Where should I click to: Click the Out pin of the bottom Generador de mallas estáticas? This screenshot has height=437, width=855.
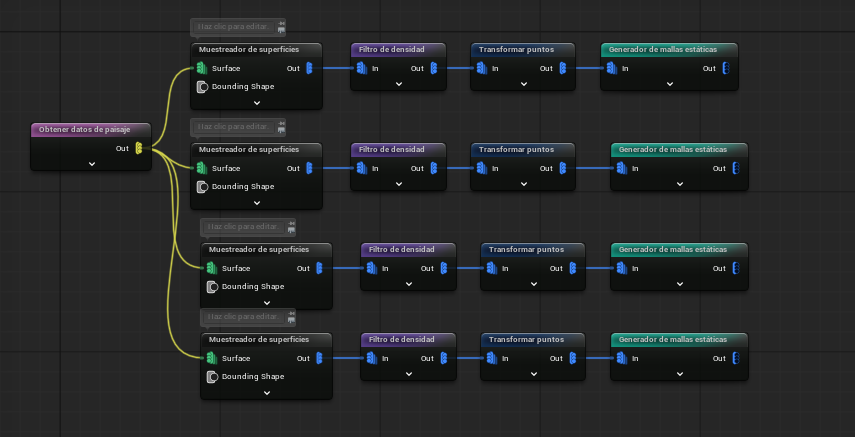coord(735,358)
